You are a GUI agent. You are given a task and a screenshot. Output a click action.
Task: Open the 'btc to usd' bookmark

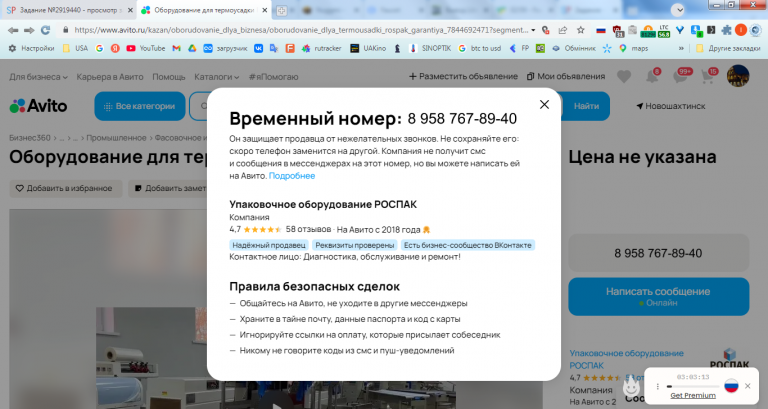point(480,48)
